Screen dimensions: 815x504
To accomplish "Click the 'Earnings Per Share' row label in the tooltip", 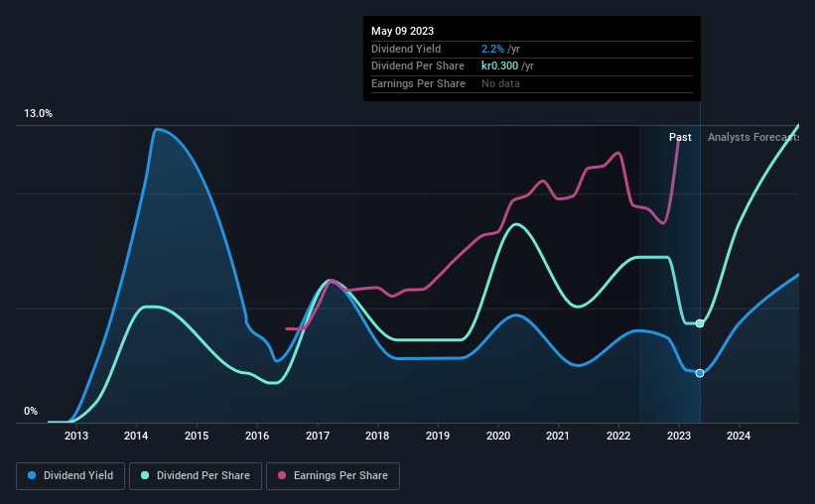I will pyautogui.click(x=418, y=83).
